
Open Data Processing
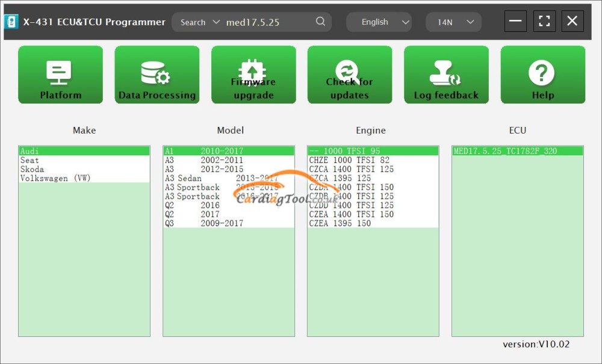pos(157,75)
